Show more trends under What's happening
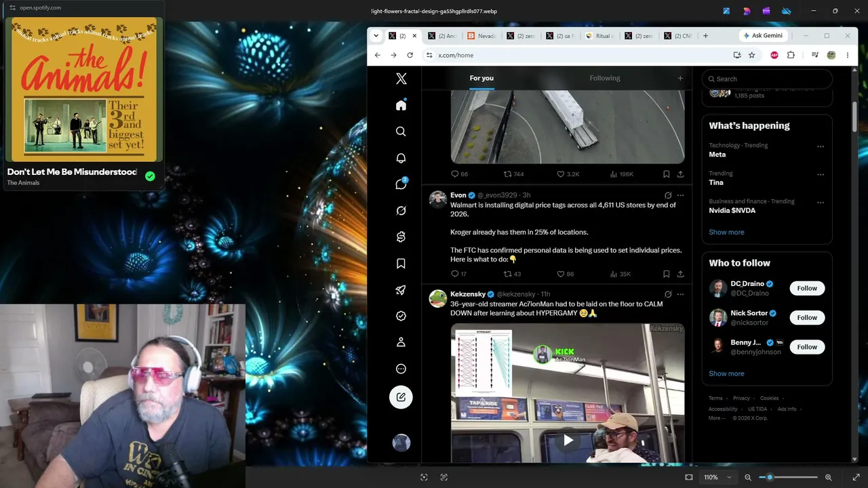The height and width of the screenshot is (488, 868). point(726,232)
